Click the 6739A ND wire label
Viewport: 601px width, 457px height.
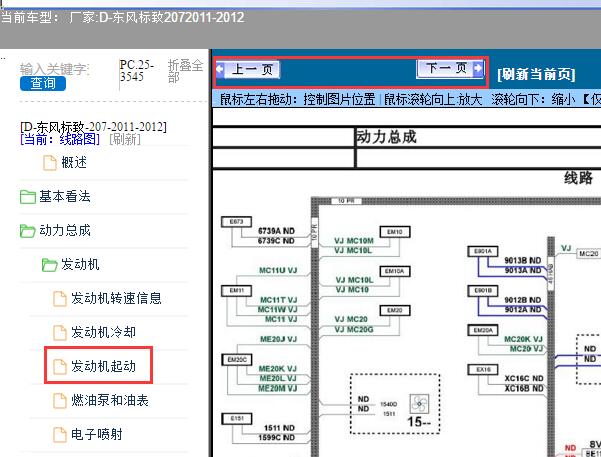point(276,231)
